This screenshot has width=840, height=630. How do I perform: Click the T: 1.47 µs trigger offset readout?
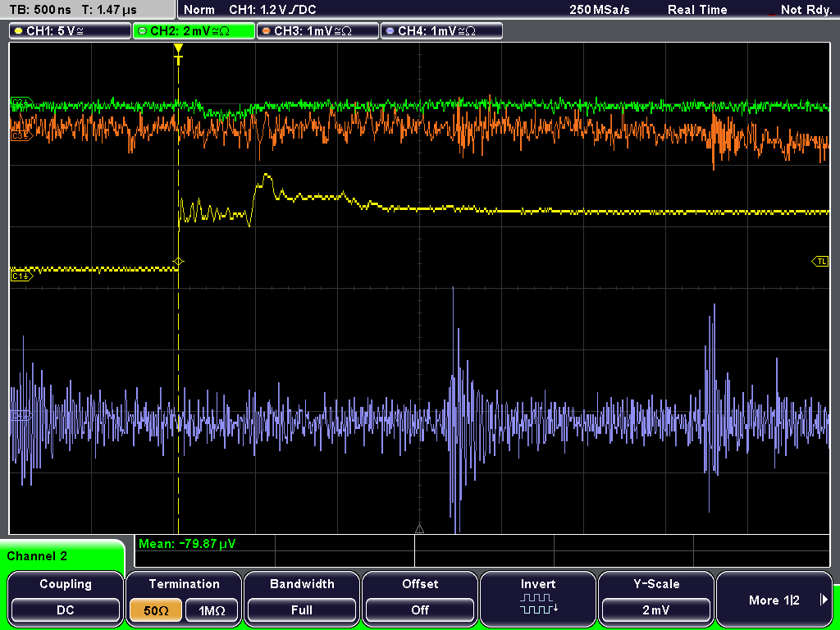109,10
